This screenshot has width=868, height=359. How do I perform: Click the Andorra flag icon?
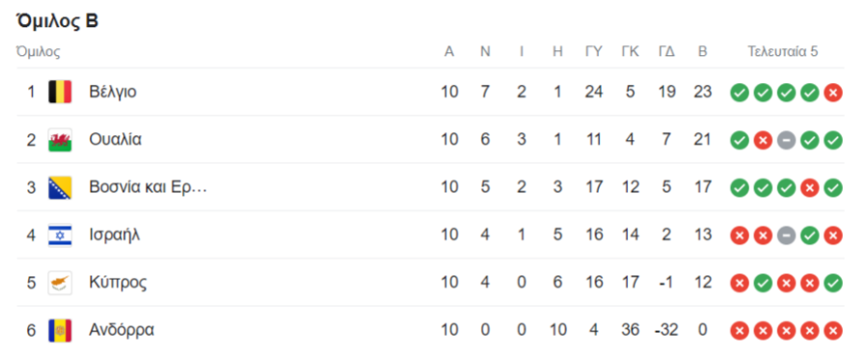(x=60, y=330)
